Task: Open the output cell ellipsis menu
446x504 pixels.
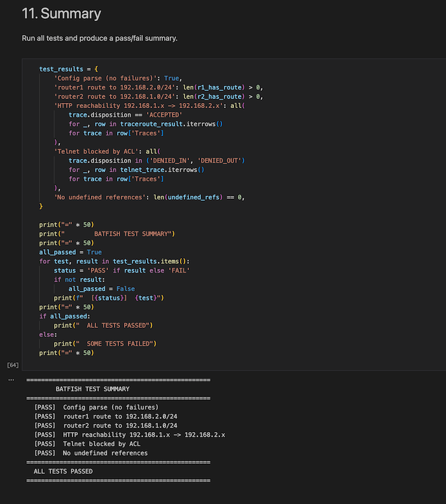Action: click(x=11, y=379)
